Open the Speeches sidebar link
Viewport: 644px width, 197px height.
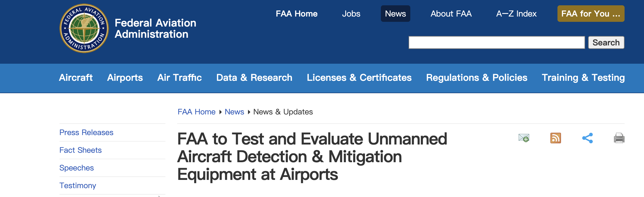77,168
